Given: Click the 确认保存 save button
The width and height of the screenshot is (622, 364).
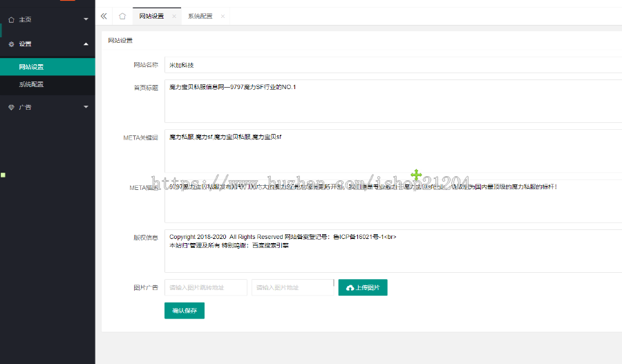Looking at the screenshot, I should tap(185, 311).
